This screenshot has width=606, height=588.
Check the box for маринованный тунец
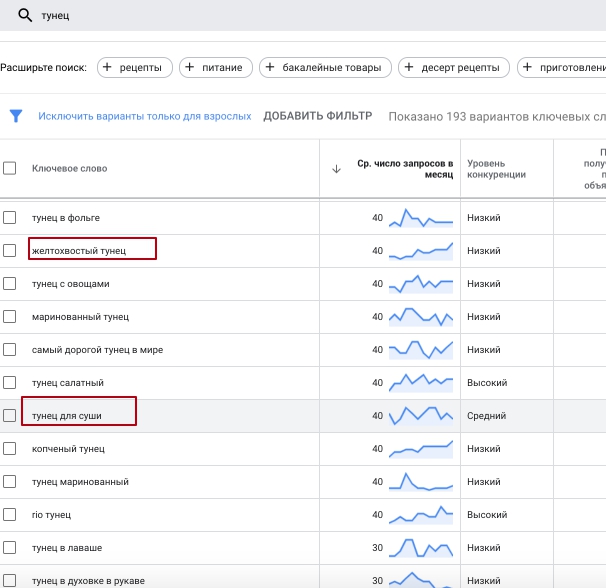click(10, 317)
